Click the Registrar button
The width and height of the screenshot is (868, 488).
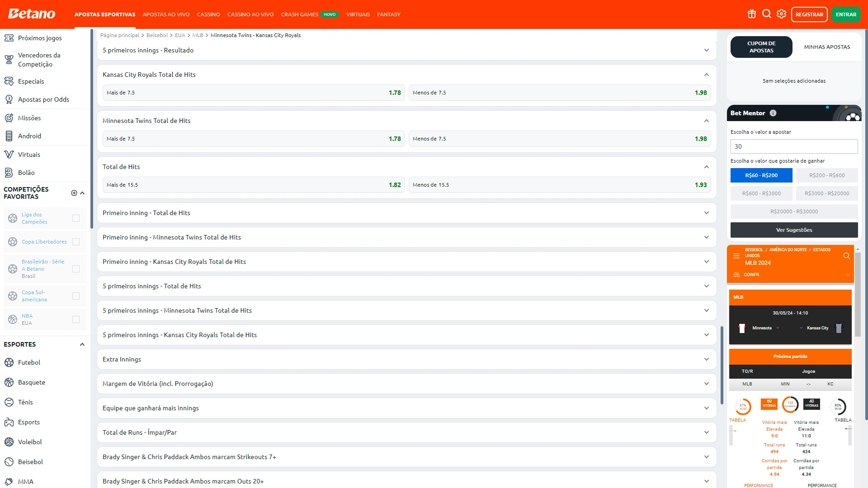point(809,14)
